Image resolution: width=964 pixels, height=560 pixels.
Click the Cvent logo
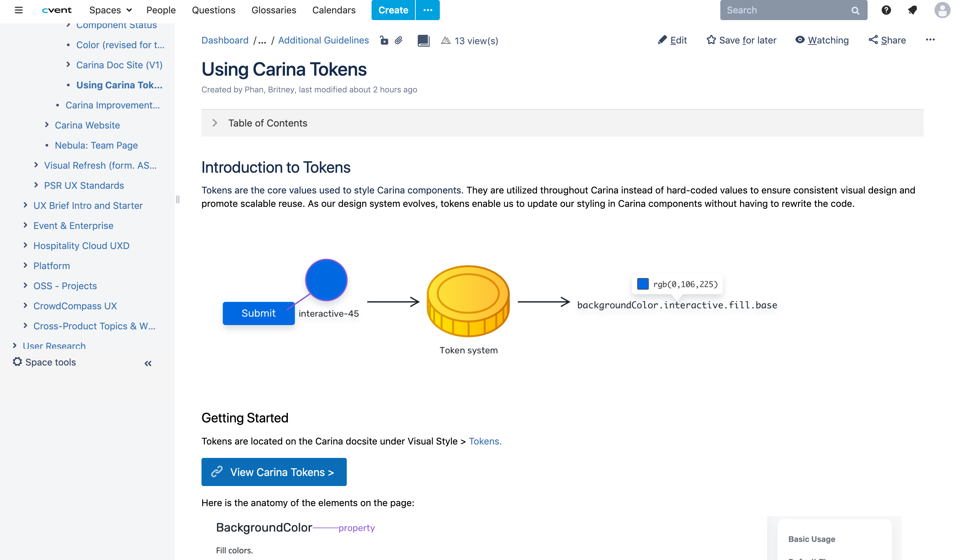57,10
